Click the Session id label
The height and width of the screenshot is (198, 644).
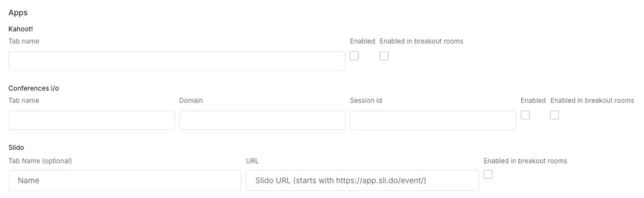pyautogui.click(x=366, y=100)
